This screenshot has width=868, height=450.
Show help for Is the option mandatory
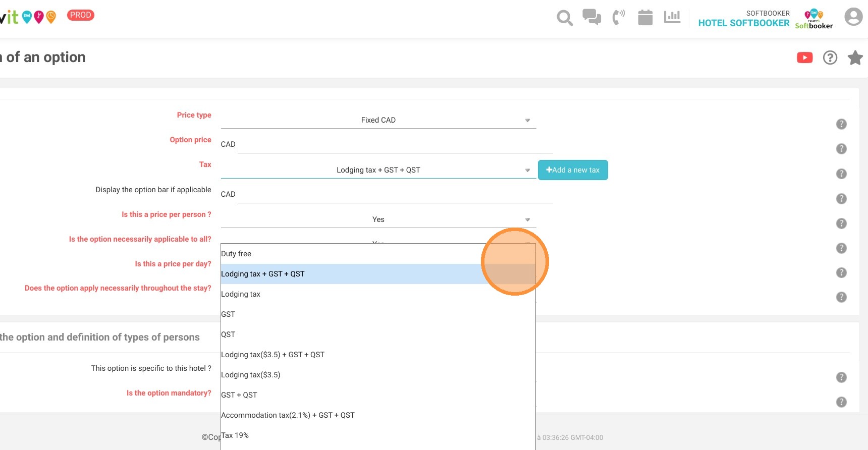coord(841,402)
